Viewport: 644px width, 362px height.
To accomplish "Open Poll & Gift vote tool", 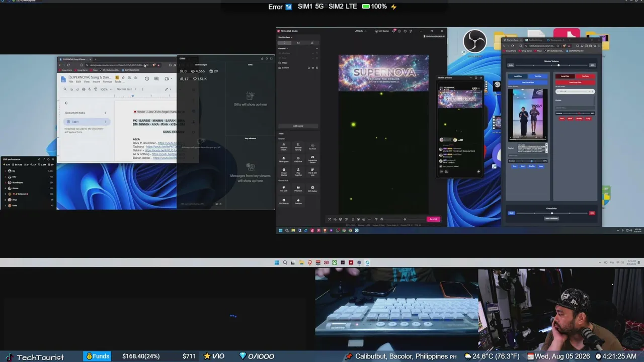I will coord(312,171).
